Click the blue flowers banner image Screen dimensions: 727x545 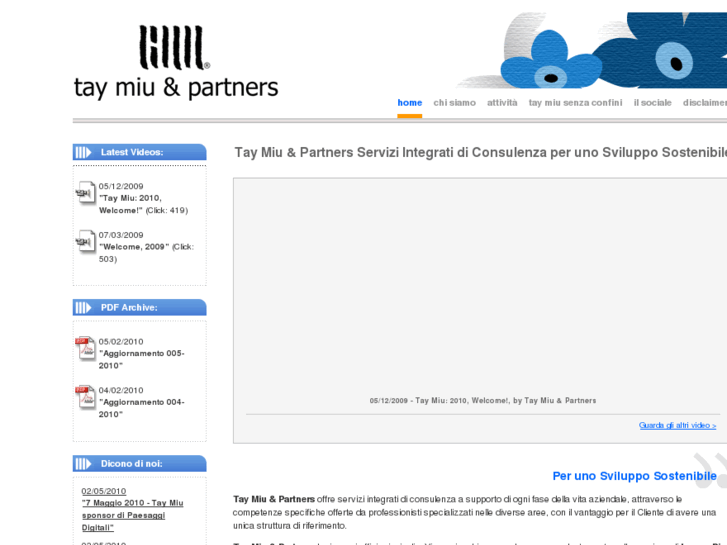tap(591, 50)
